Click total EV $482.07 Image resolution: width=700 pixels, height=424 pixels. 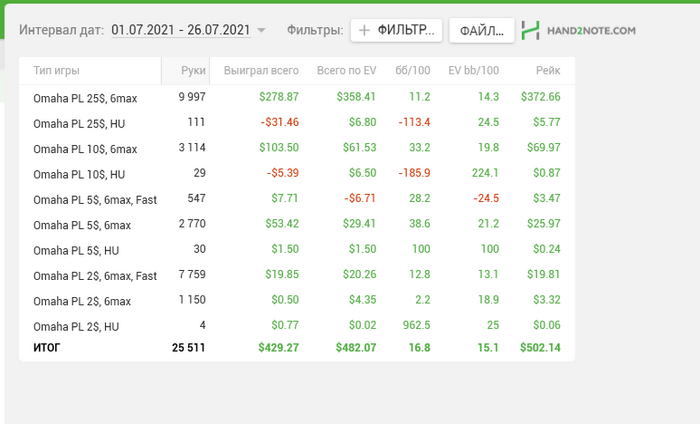coord(356,348)
